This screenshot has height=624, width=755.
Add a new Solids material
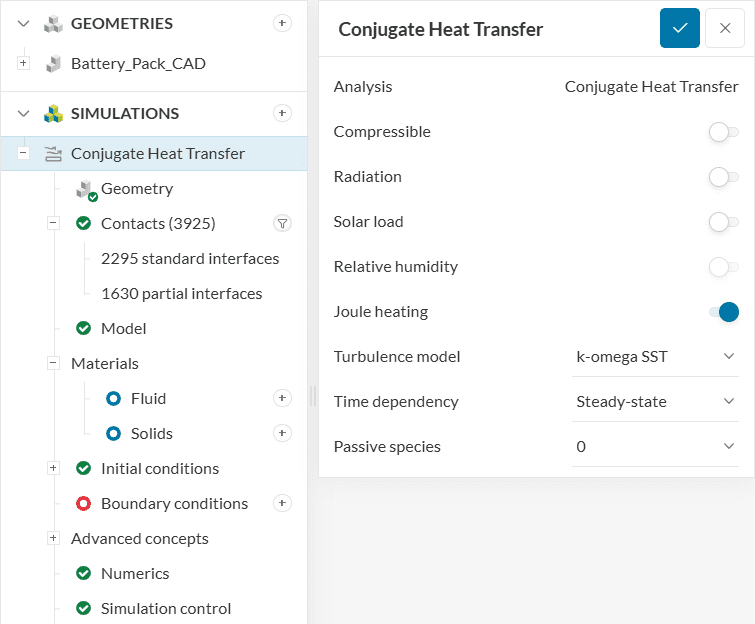(283, 433)
